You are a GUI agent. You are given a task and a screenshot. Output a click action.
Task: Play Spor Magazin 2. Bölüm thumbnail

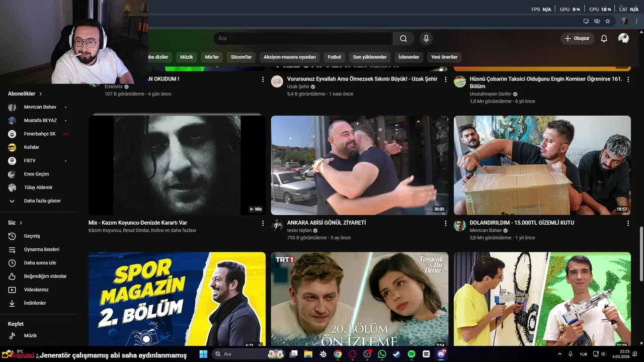(177, 299)
